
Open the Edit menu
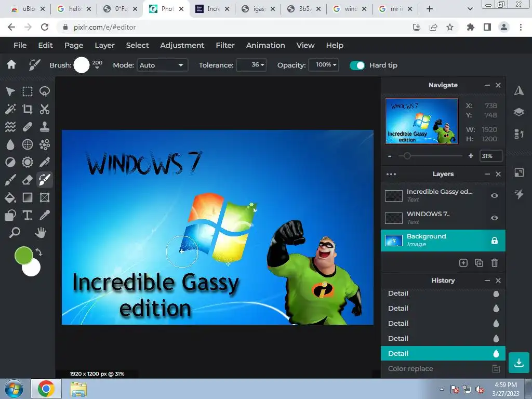(46, 45)
